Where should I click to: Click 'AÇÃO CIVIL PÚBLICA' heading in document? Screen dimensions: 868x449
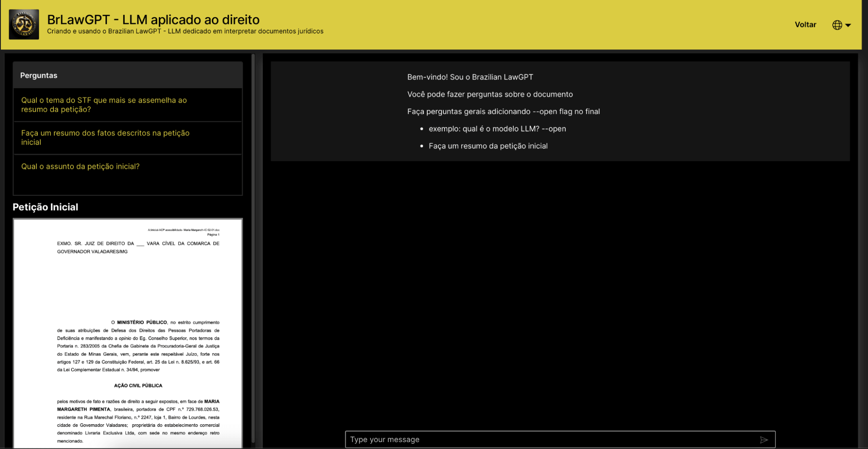click(138, 386)
